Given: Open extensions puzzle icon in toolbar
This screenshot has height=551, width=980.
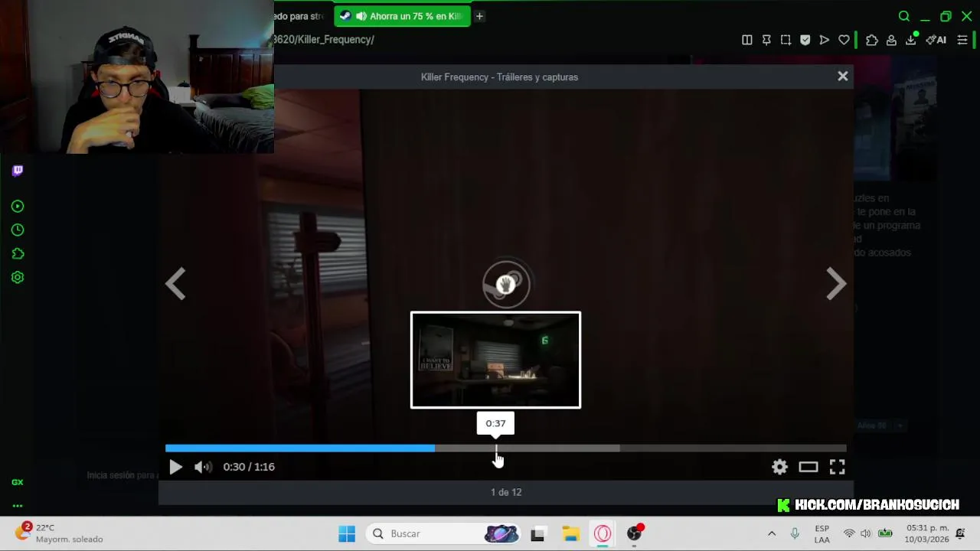Looking at the screenshot, I should [871, 40].
